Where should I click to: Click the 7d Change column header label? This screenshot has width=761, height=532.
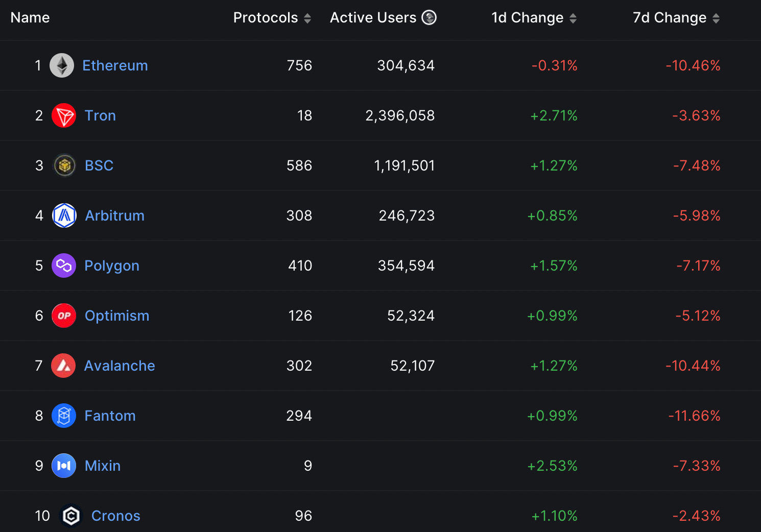(670, 17)
